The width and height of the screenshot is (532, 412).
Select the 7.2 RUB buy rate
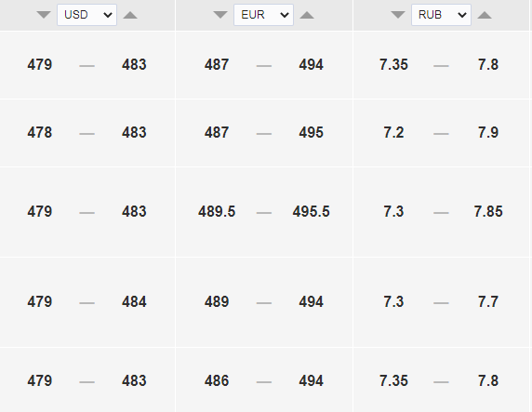393,132
